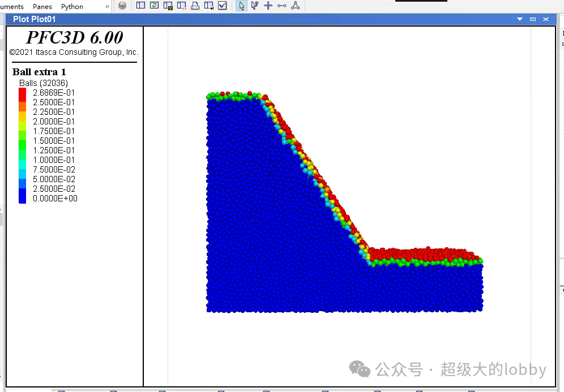The height and width of the screenshot is (392, 564).
Task: Click the 'Ball extra 1' legend heading
Action: pos(39,72)
